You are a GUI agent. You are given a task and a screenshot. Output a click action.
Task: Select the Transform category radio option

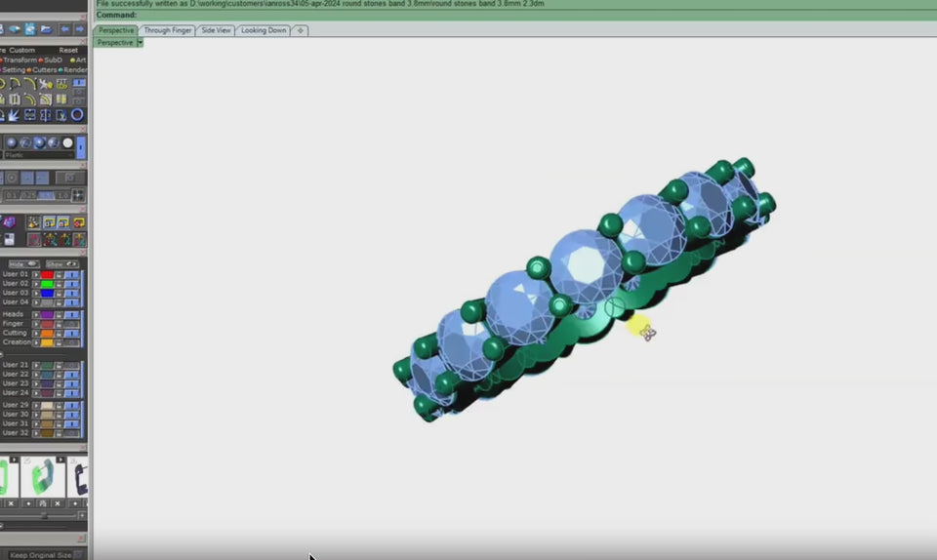(19, 60)
